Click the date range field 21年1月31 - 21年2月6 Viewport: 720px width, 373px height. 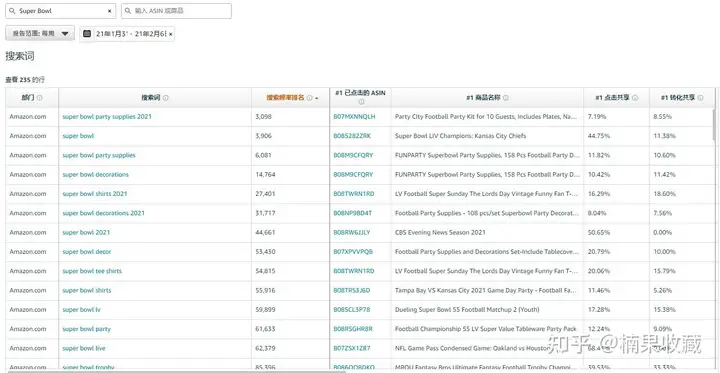tap(131, 34)
